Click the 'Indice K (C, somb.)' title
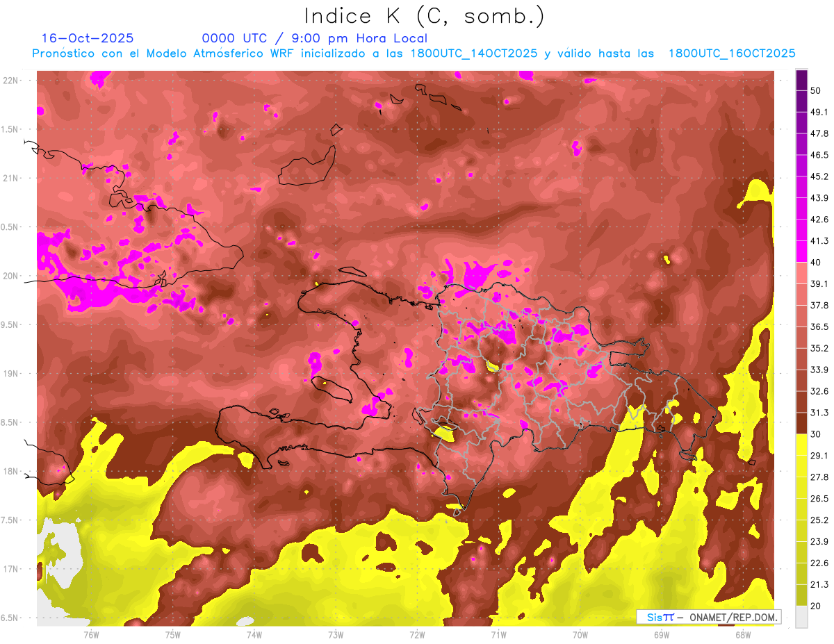 click(x=424, y=16)
